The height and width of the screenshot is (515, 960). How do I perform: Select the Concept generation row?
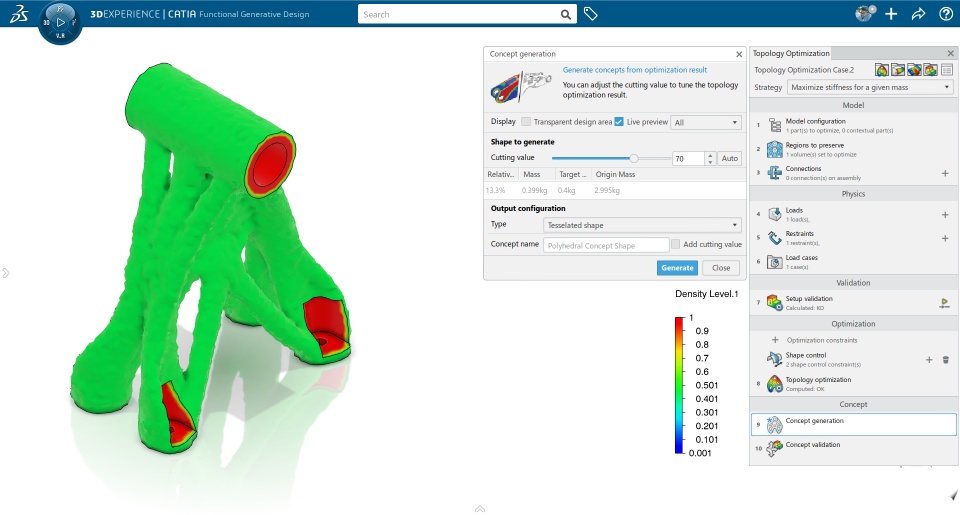[x=853, y=424]
